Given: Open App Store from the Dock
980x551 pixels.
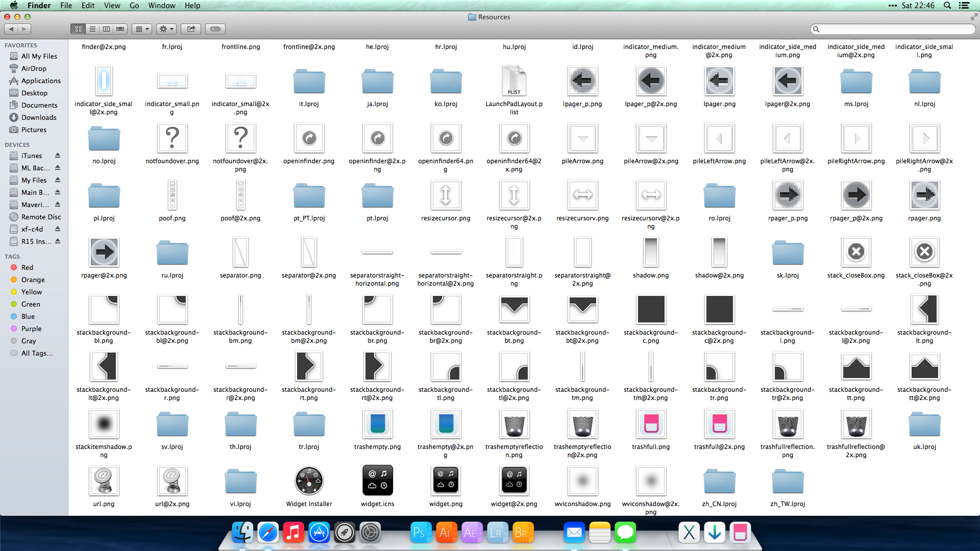Looking at the screenshot, I should click(x=319, y=533).
